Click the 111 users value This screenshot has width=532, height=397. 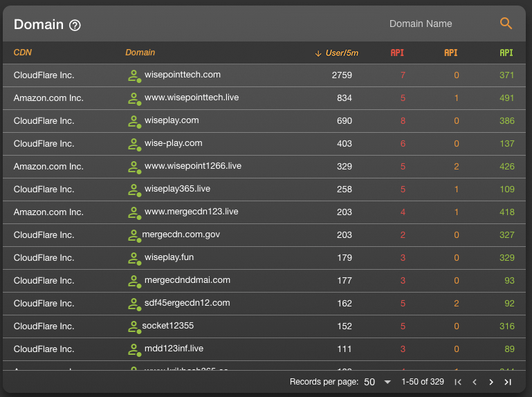point(345,349)
